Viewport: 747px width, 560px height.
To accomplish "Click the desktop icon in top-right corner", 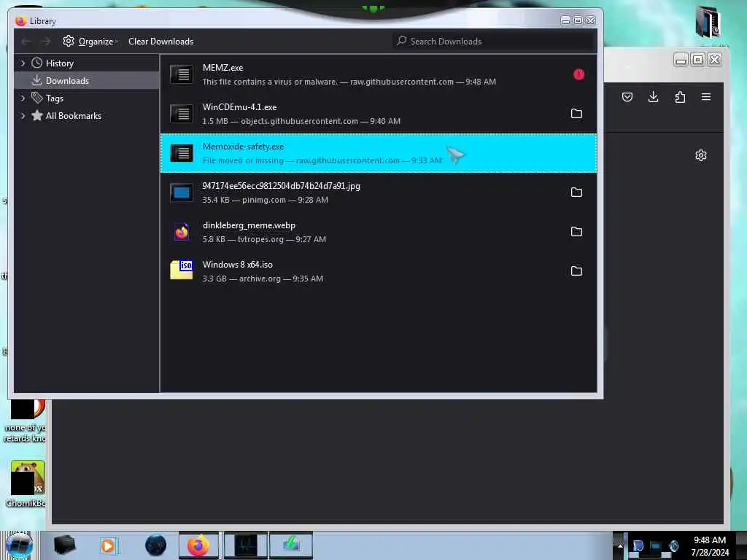I will [708, 21].
